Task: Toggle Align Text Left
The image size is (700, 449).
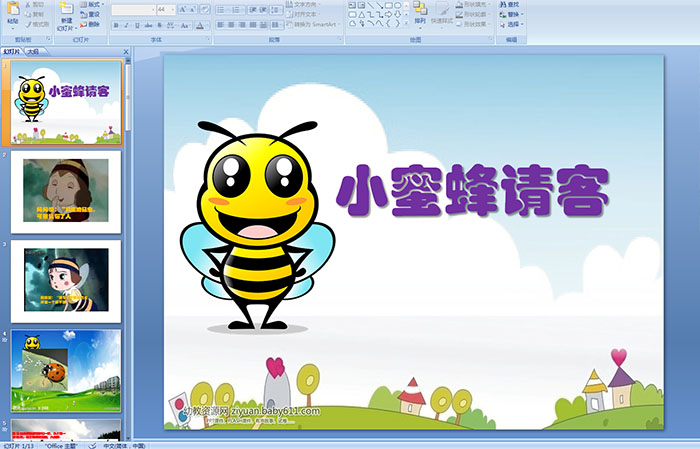Action: coord(220,25)
